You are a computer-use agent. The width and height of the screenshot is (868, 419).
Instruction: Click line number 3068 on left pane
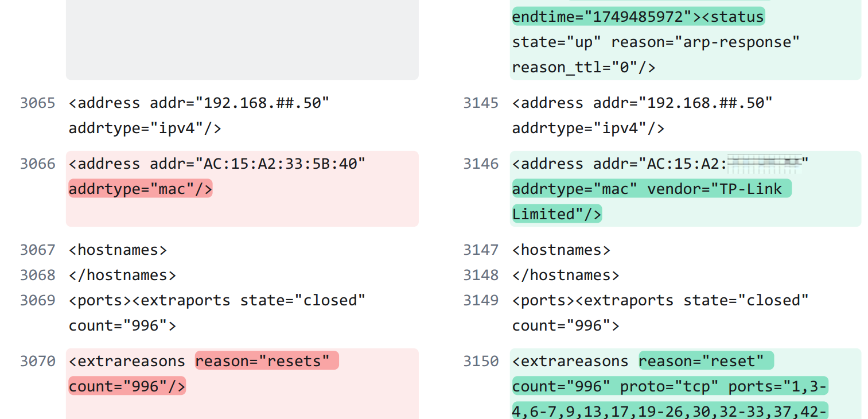(x=38, y=276)
